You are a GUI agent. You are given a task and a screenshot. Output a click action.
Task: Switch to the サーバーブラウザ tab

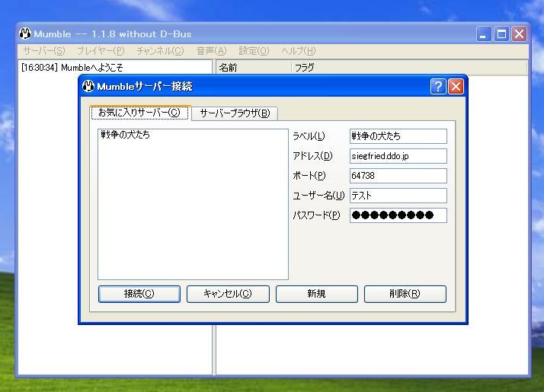235,113
